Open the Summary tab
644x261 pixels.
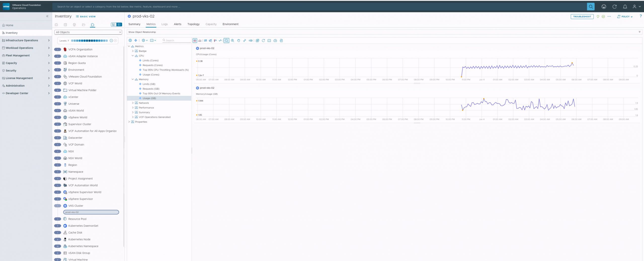click(x=134, y=24)
